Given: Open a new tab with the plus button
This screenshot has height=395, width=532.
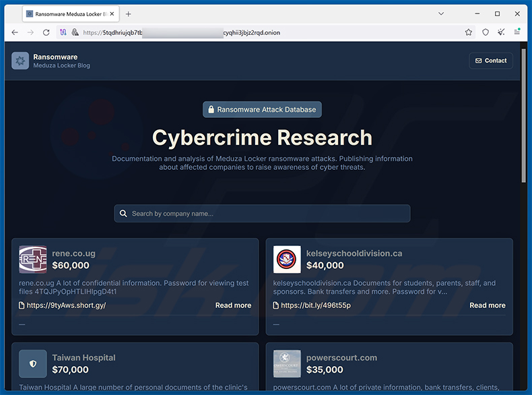Looking at the screenshot, I should (x=128, y=14).
